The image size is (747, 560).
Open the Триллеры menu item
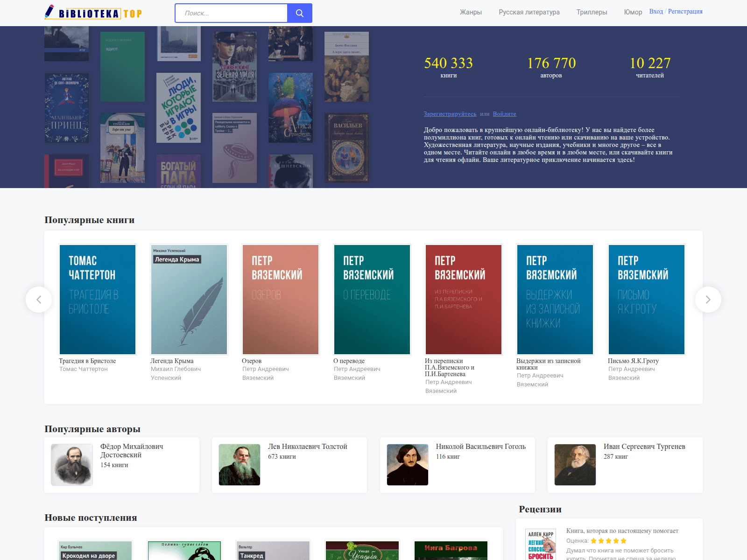(x=592, y=12)
